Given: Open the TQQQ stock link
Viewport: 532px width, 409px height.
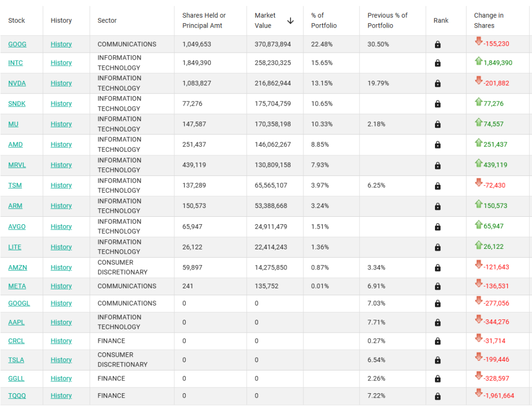Looking at the screenshot, I should pyautogui.click(x=17, y=395).
